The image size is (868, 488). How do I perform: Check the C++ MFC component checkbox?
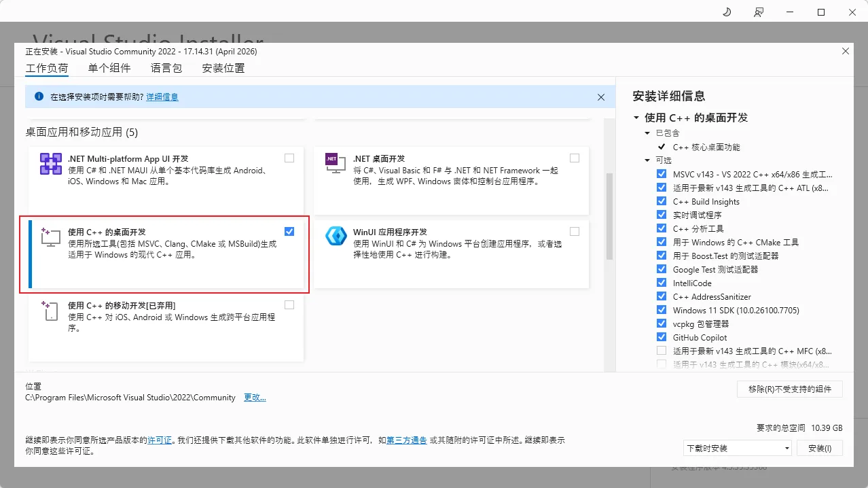(662, 351)
